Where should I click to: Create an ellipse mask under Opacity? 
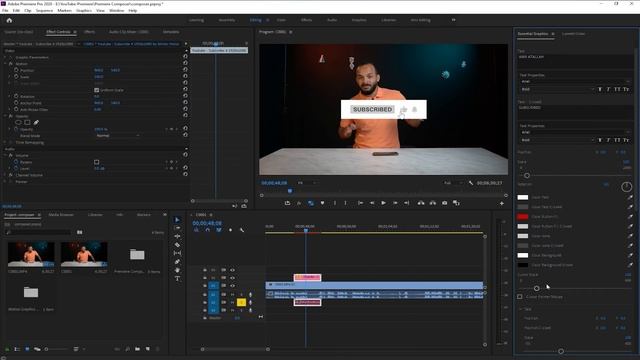point(18,122)
